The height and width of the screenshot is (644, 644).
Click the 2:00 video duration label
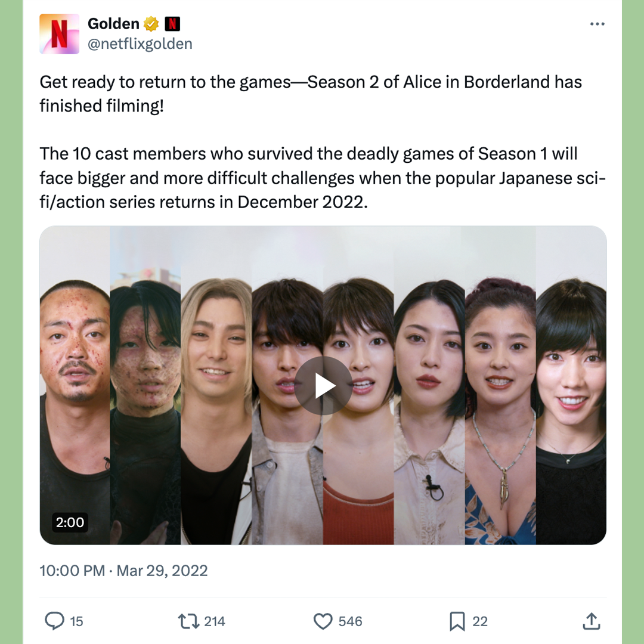coord(70,522)
